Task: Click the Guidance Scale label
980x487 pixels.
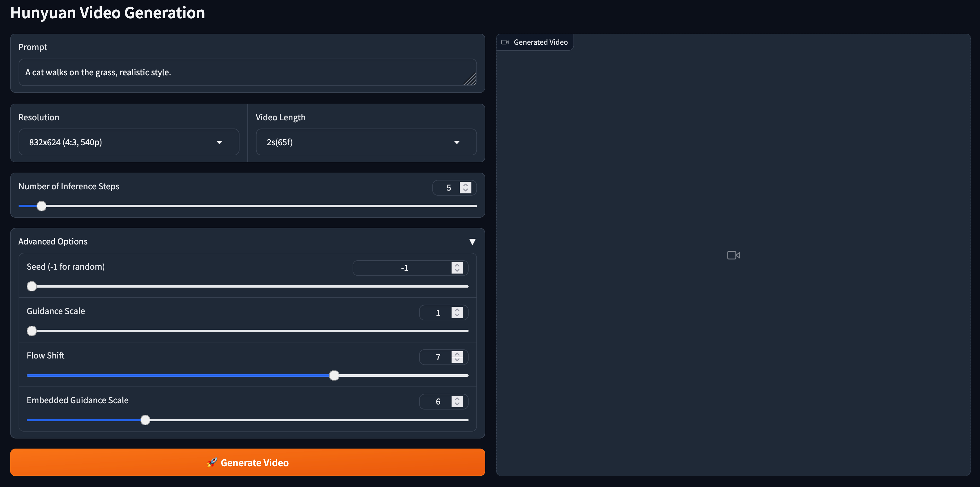Action: (x=56, y=311)
